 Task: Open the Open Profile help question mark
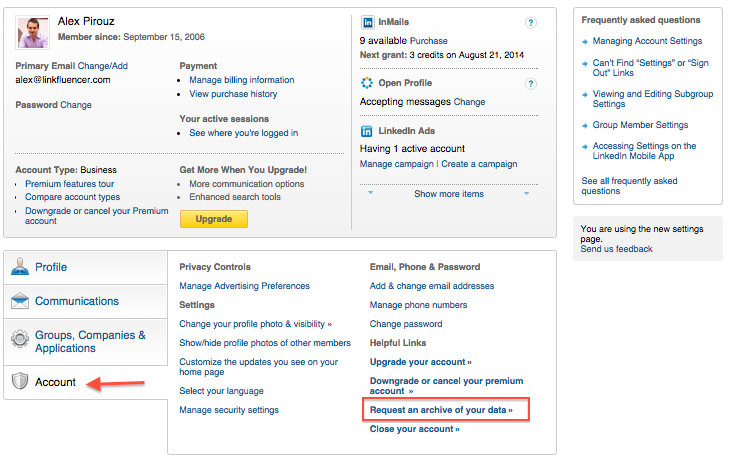[530, 84]
